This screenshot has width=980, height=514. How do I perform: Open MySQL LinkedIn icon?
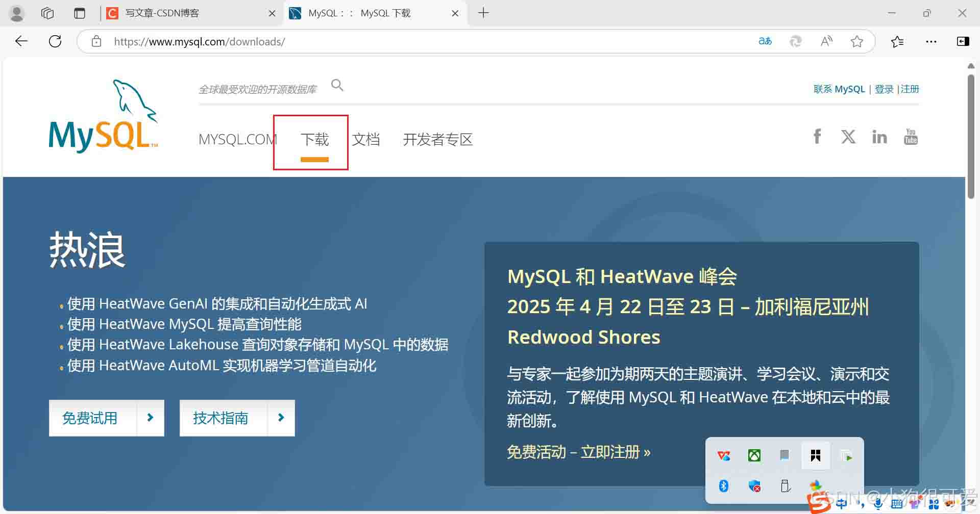click(x=879, y=137)
